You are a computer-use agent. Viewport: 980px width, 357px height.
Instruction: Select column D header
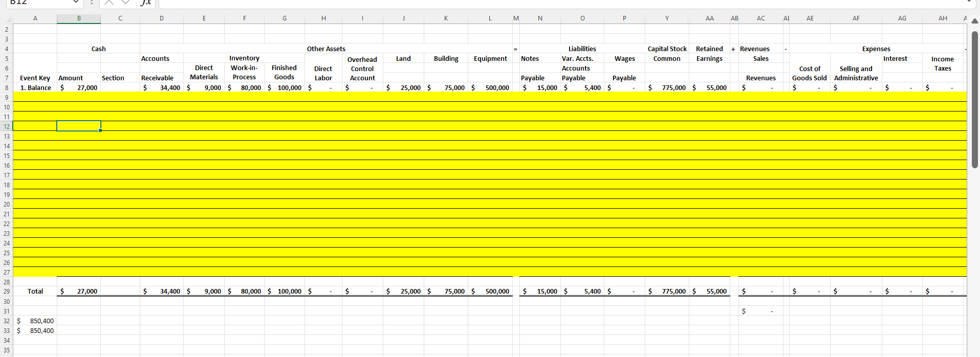click(x=162, y=18)
